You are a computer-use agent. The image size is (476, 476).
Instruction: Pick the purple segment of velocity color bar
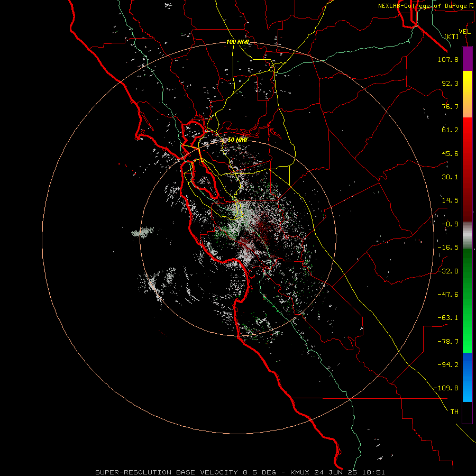coord(467,59)
